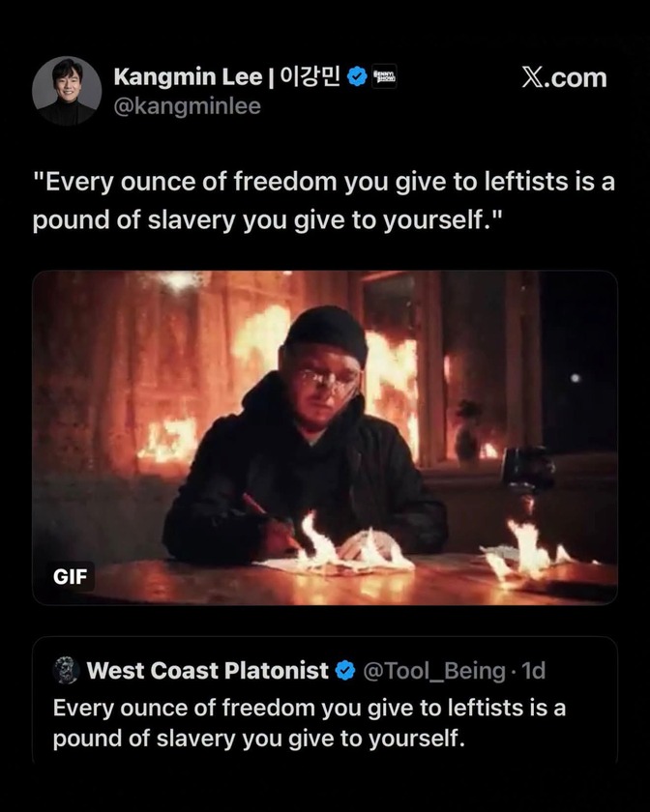
Task: Tap the X logo in X.com
Action: (x=531, y=77)
